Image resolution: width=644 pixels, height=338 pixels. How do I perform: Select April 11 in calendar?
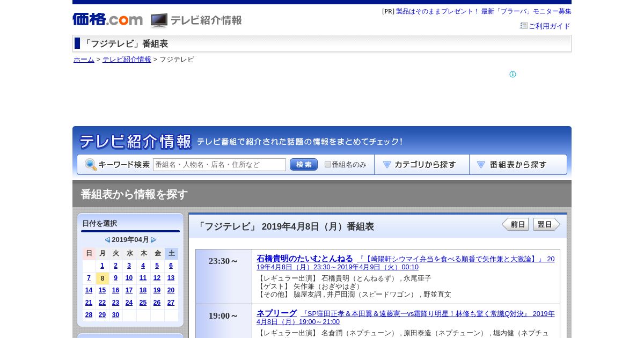[x=143, y=278]
